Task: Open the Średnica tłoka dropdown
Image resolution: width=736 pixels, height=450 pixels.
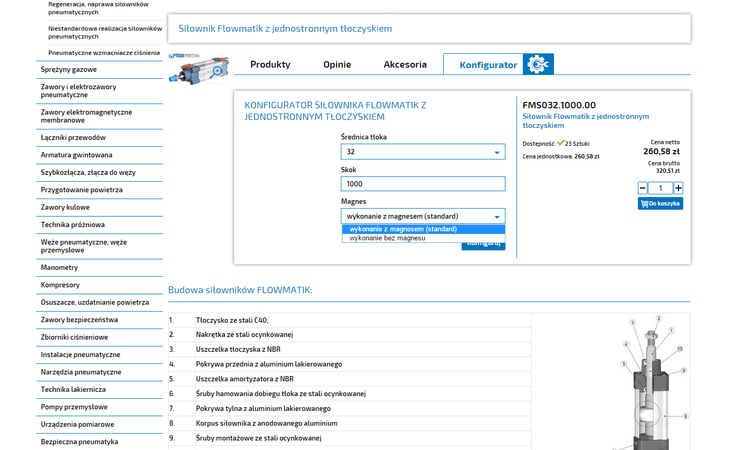Action: [x=423, y=152]
